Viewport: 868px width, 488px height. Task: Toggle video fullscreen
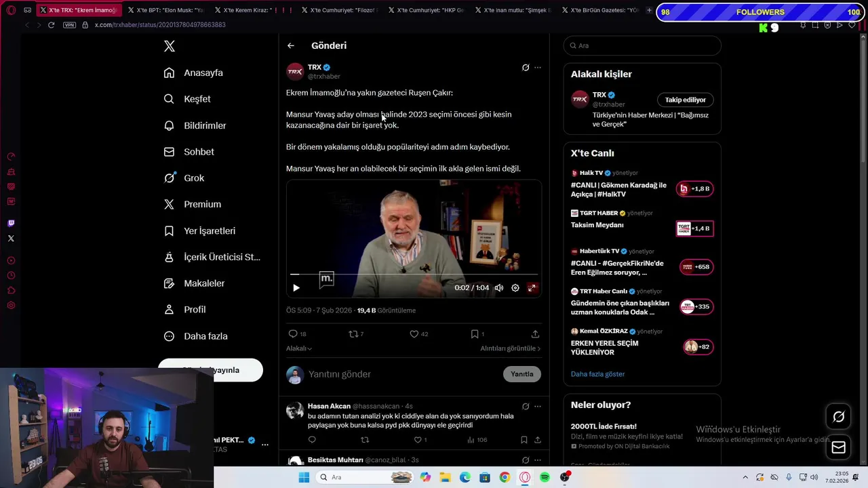(532, 288)
